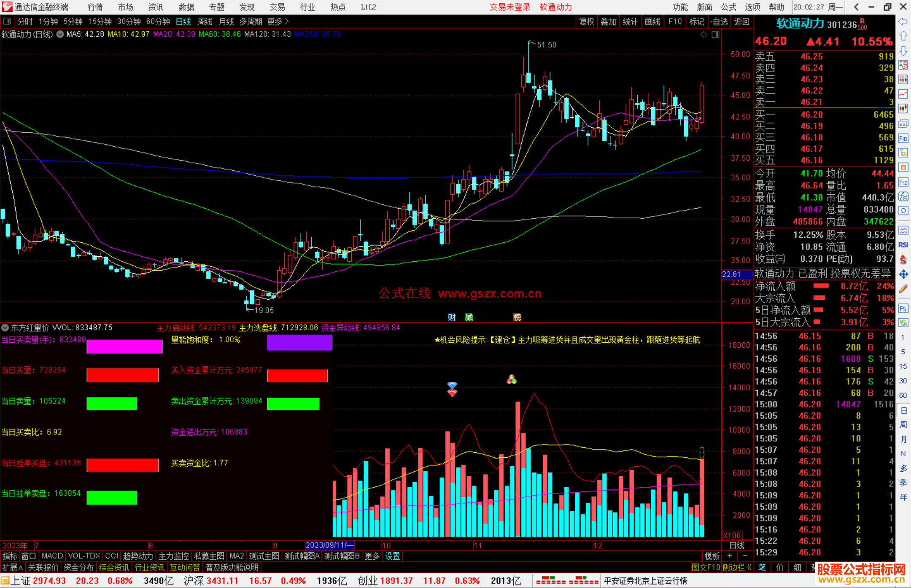Select 月 period in right sidebar
The width and height of the screenshot is (911, 588).
tap(903, 439)
